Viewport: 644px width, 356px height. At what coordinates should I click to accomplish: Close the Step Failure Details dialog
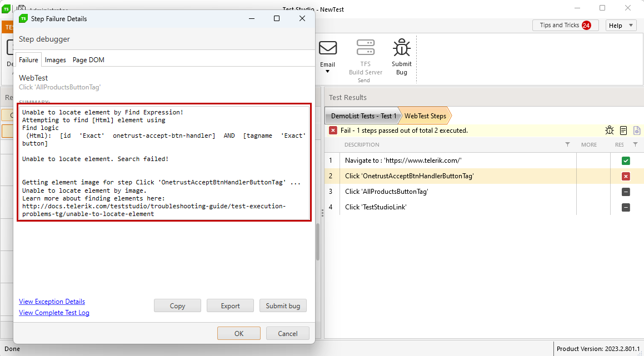pos(302,18)
